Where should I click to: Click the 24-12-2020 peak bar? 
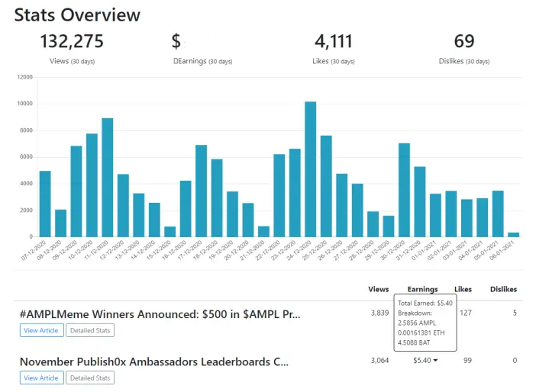(x=311, y=169)
